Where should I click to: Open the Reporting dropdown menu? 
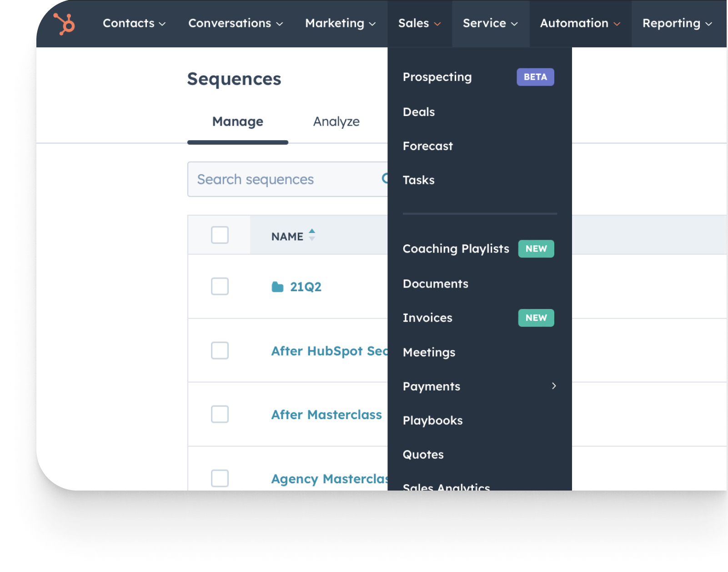pos(677,23)
